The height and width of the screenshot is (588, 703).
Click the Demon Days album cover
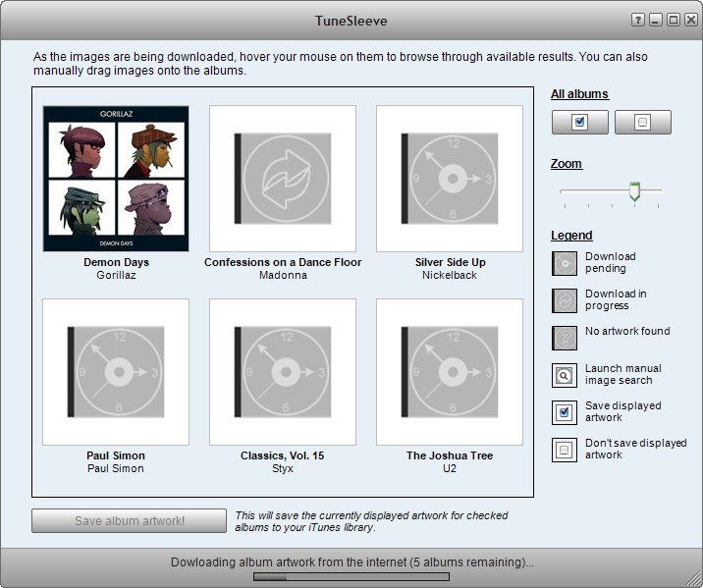[116, 179]
